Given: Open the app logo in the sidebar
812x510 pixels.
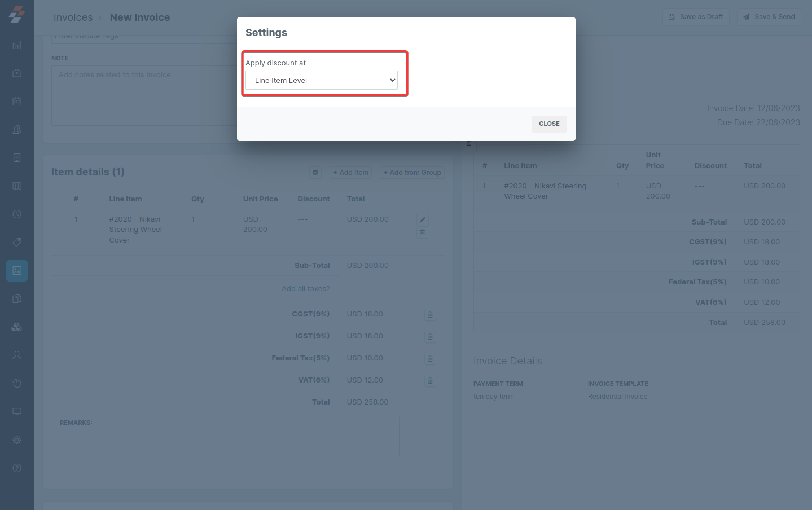Looking at the screenshot, I should (x=17, y=14).
